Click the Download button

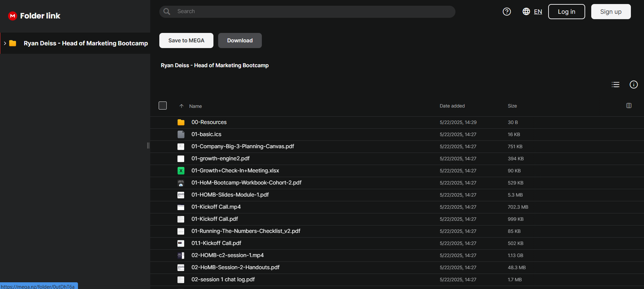click(x=240, y=40)
